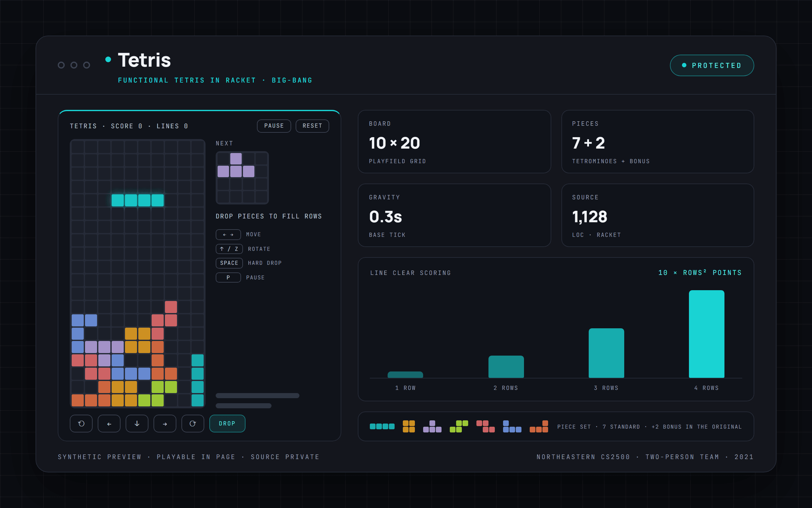Click the Tetris title heading
Screen dimensions: 812x508
click(x=144, y=60)
